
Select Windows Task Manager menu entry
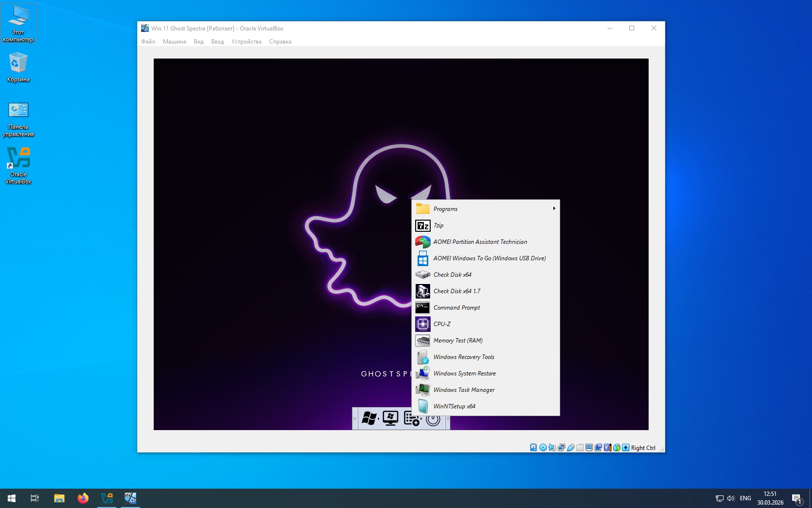pos(464,390)
